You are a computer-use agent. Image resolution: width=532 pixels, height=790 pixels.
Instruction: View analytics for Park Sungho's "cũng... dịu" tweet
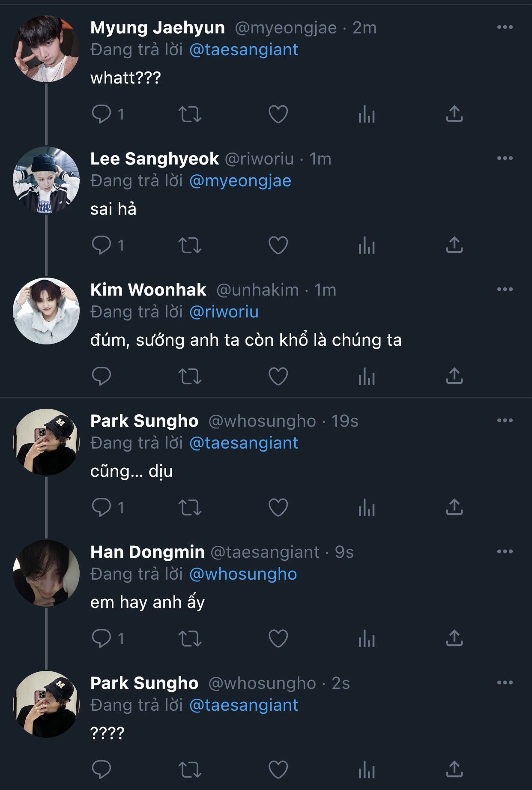point(367,508)
